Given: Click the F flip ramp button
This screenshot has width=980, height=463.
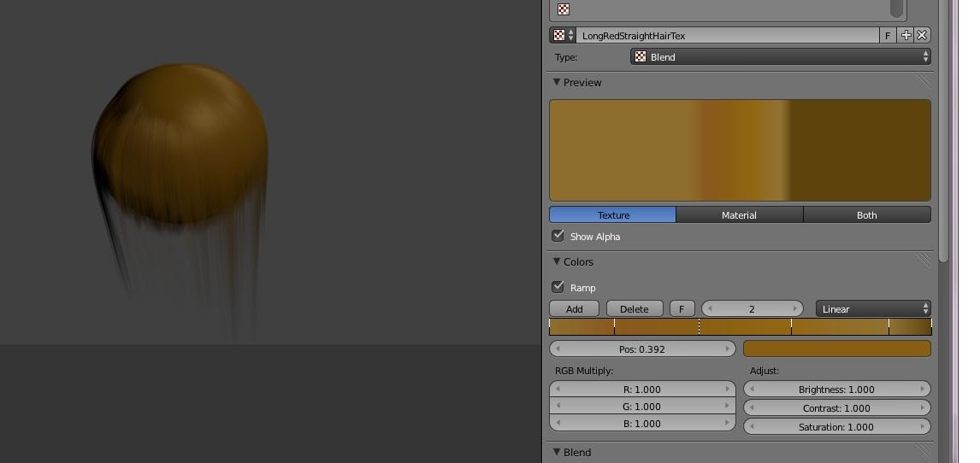Looking at the screenshot, I should (x=682, y=309).
